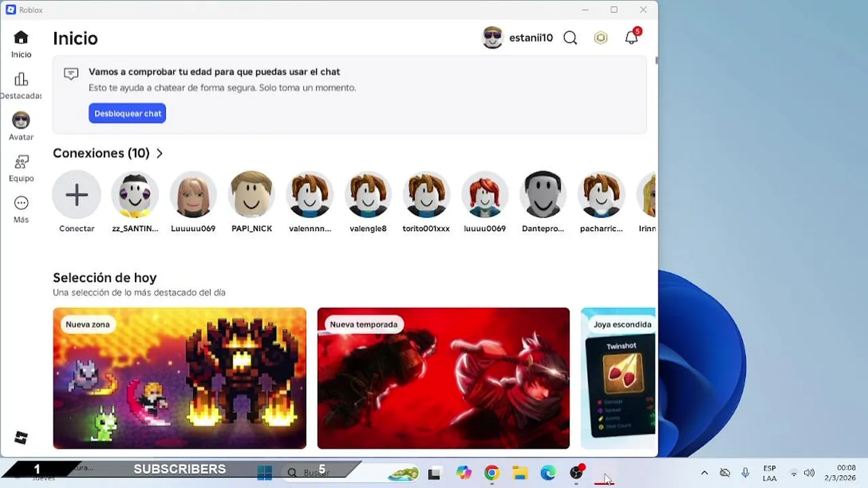
Task: Open luuuu0069 connection avatar
Action: 485,195
